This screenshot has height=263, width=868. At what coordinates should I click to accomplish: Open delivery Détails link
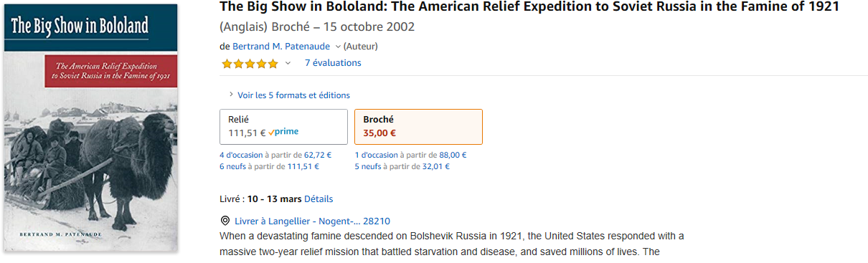tap(319, 199)
